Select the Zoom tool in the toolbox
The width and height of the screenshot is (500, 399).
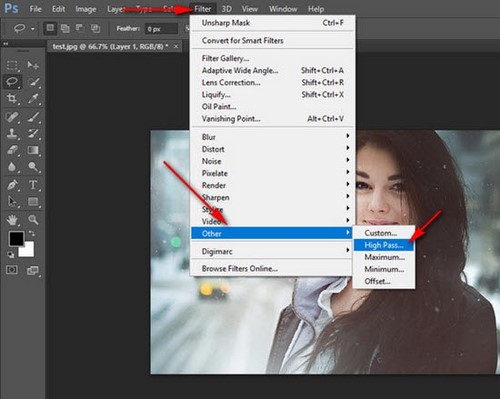[33, 220]
